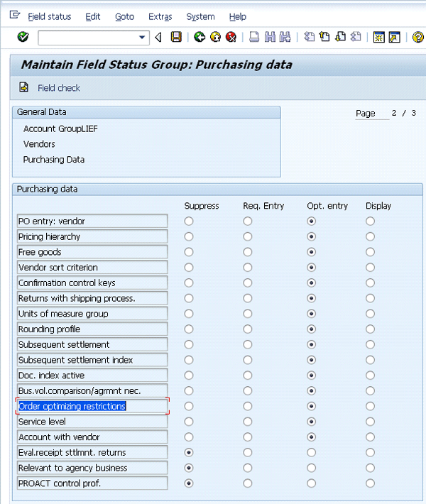This screenshot has width=426, height=504.
Task: Click the red Cancel icon
Action: pos(231,38)
